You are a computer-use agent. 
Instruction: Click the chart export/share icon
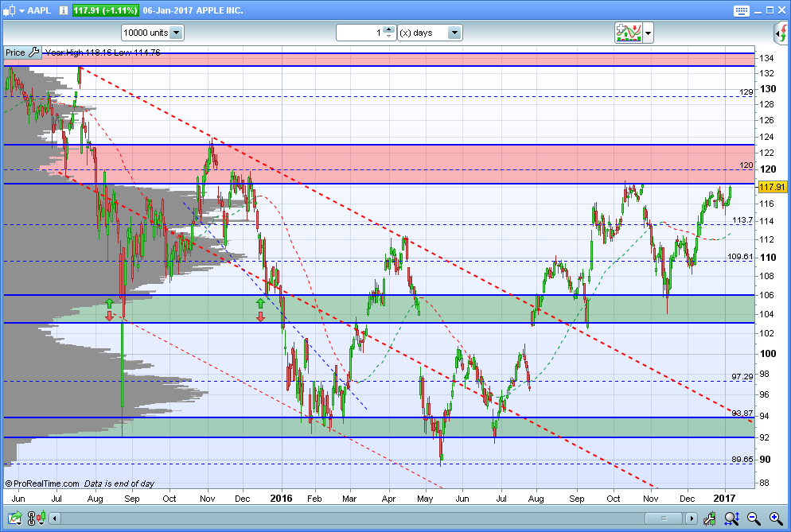[15, 518]
